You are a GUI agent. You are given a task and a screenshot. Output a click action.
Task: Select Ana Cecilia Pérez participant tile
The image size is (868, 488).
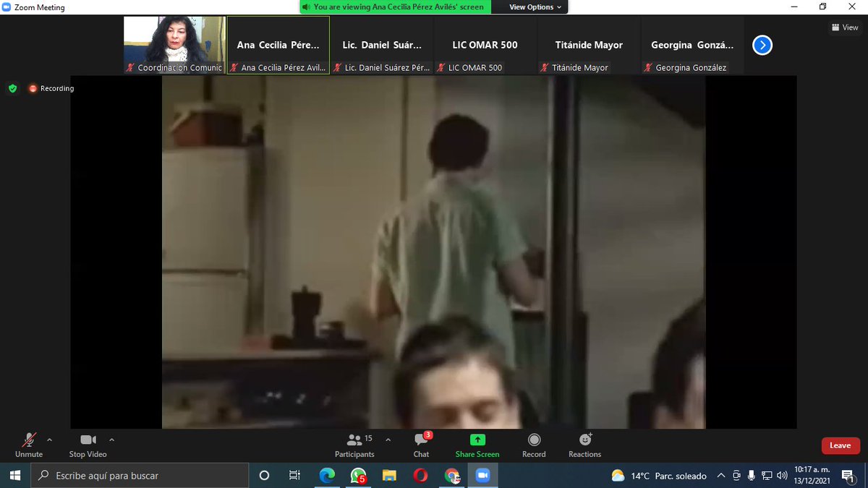coord(278,45)
